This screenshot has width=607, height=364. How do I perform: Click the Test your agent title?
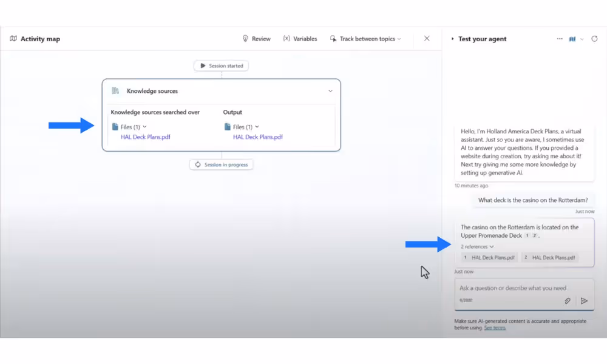point(482,39)
